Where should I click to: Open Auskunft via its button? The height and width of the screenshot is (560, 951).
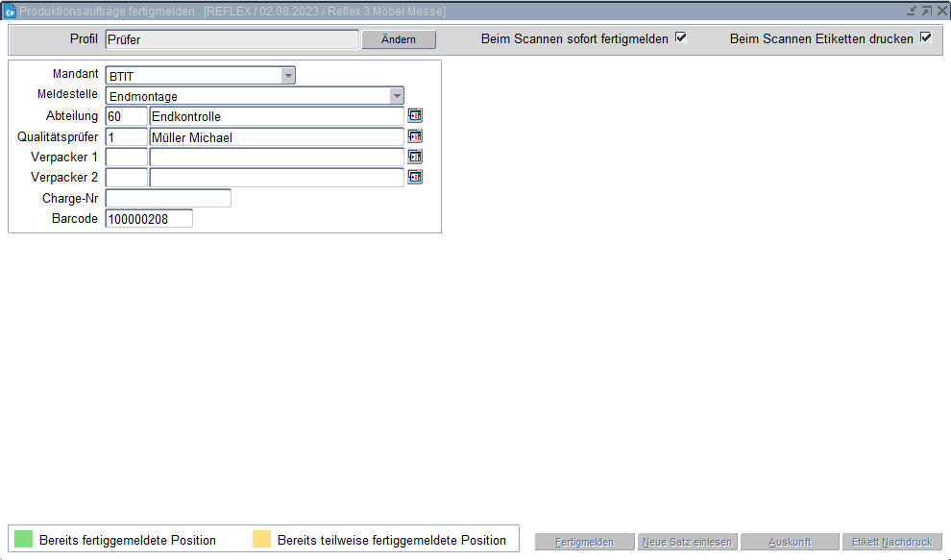790,542
